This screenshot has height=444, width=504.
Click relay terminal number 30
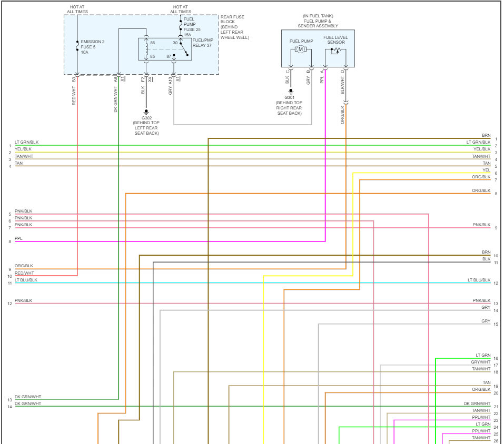click(x=175, y=43)
